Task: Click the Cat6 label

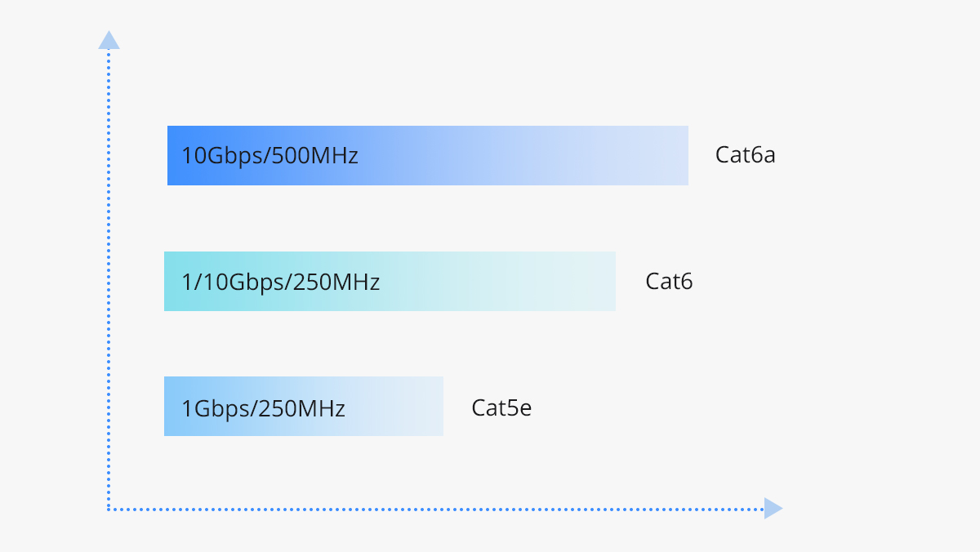Action: click(x=669, y=282)
